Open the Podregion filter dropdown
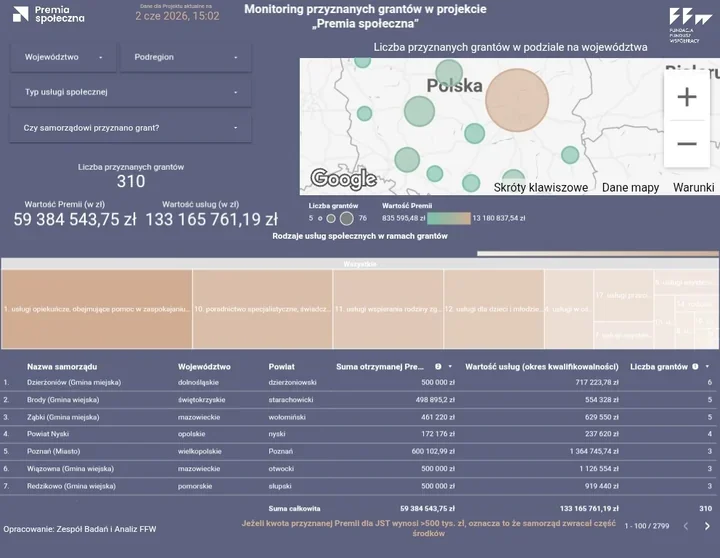720x558 pixels. tap(186, 57)
